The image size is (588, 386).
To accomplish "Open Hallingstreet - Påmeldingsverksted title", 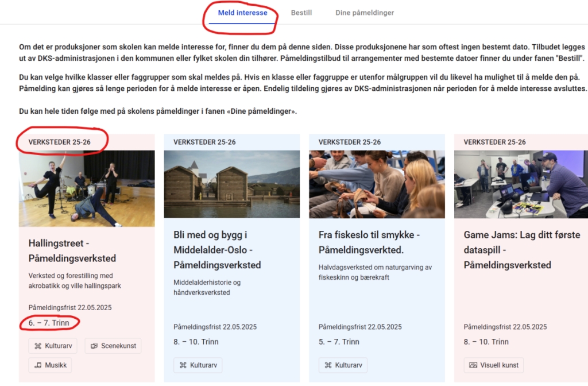I will 72,250.
